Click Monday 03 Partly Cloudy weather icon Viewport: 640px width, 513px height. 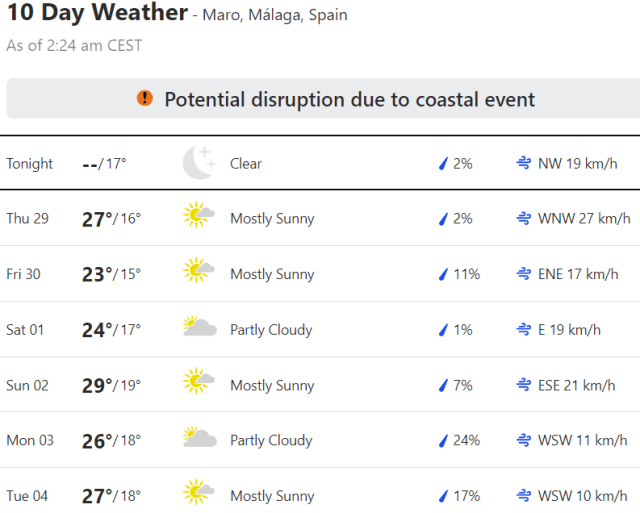[199, 440]
